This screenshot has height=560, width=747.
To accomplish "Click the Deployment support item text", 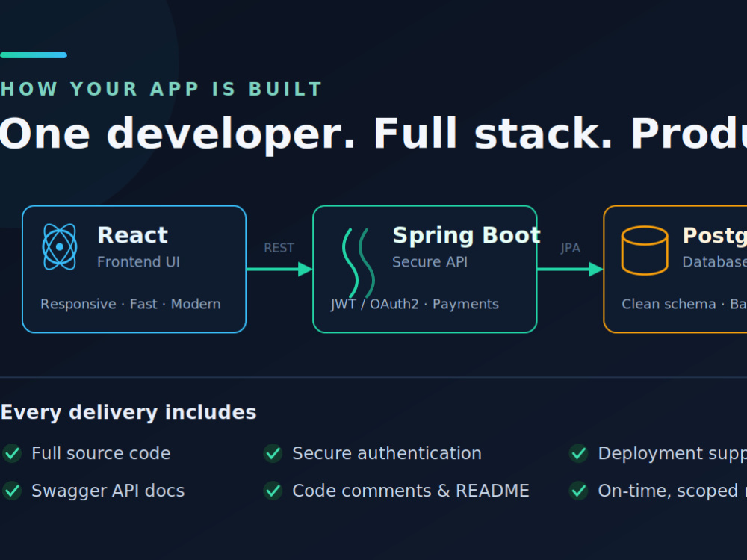I will click(x=672, y=454).
